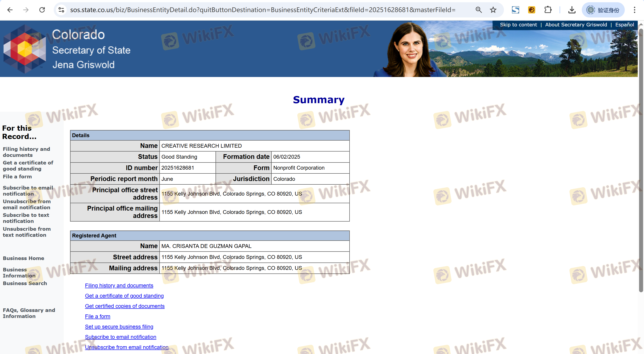Viewport: 644px width, 354px height.
Task: Bookmark this page with star icon
Action: (493, 10)
